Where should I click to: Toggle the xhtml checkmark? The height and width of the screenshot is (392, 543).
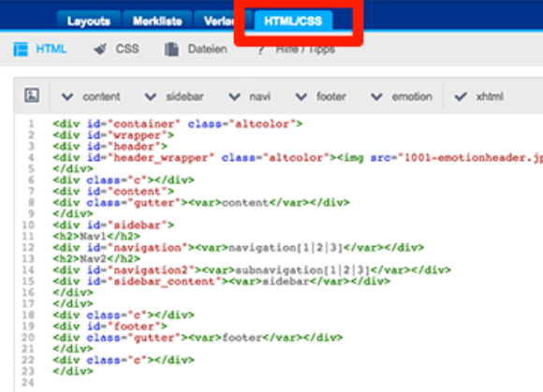point(461,96)
